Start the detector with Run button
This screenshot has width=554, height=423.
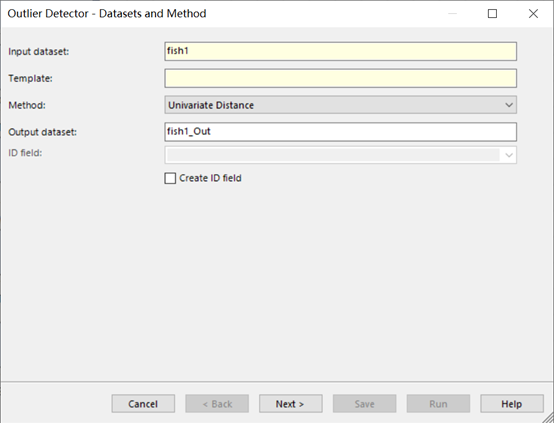(438, 404)
